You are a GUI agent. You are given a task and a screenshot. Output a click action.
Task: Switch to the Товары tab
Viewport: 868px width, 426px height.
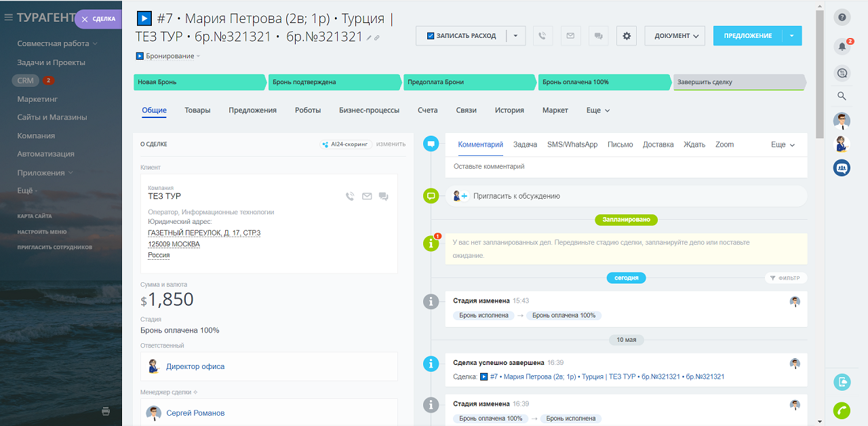tap(197, 111)
